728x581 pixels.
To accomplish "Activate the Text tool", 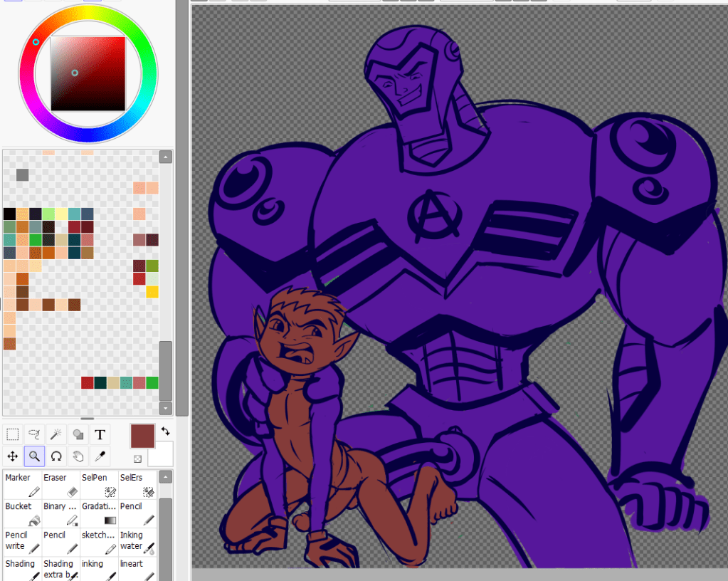I will (100, 434).
